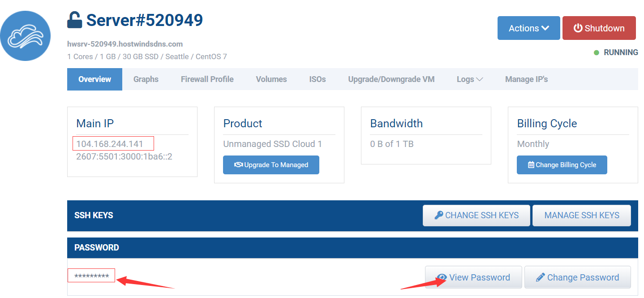Screen dimensions: 644x298
Task: Expand the Logs dropdown tab
Action: pos(469,79)
